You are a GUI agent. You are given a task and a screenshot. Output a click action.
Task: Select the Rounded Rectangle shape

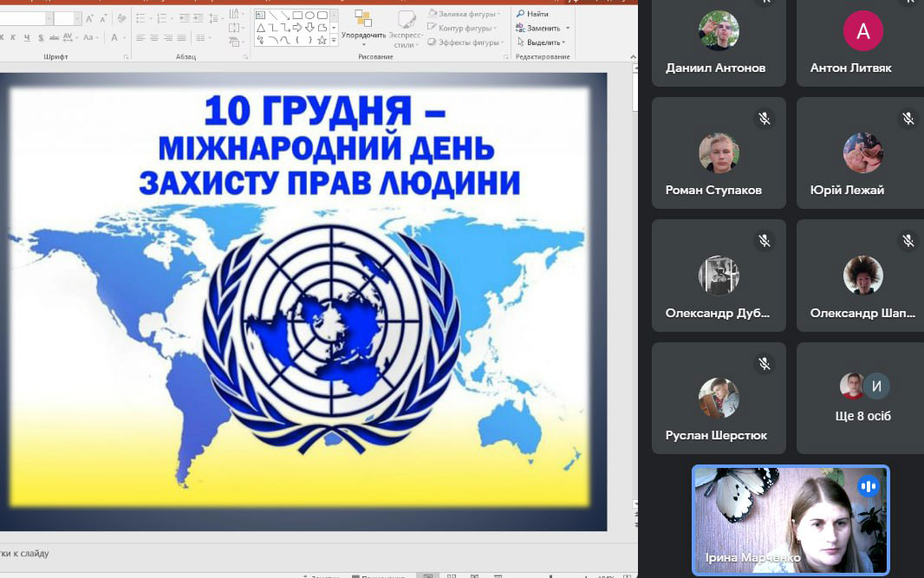[322, 16]
